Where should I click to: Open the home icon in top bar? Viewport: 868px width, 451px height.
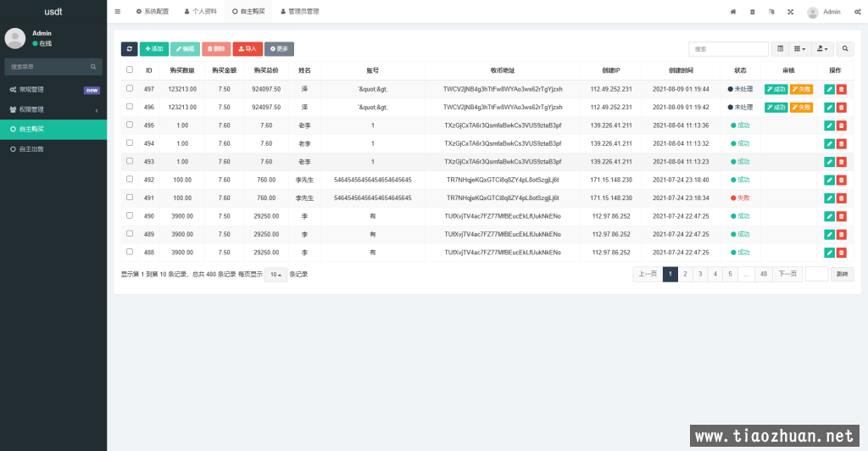[x=733, y=12]
